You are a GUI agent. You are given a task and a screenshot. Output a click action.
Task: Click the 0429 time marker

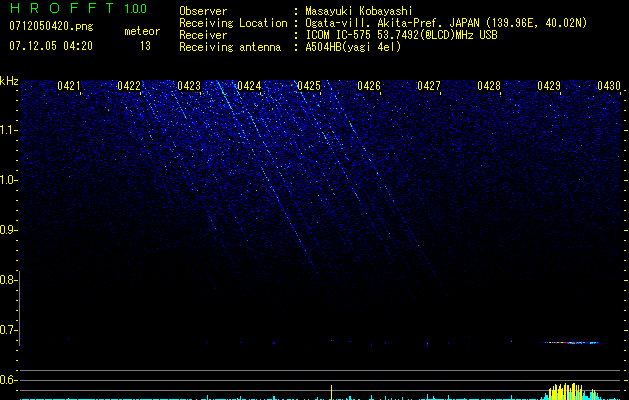click(x=549, y=86)
